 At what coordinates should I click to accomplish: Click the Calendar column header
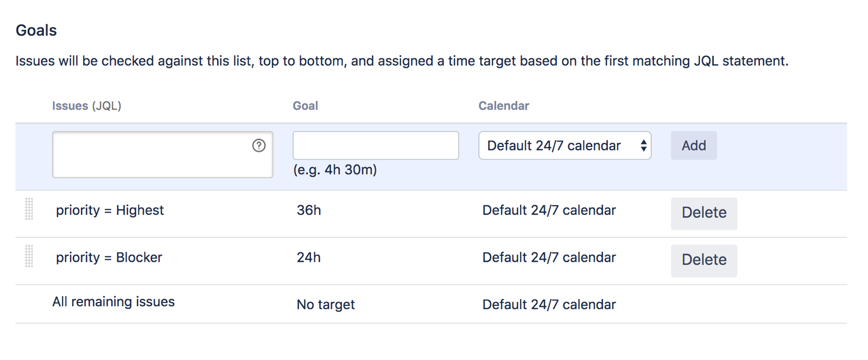503,106
